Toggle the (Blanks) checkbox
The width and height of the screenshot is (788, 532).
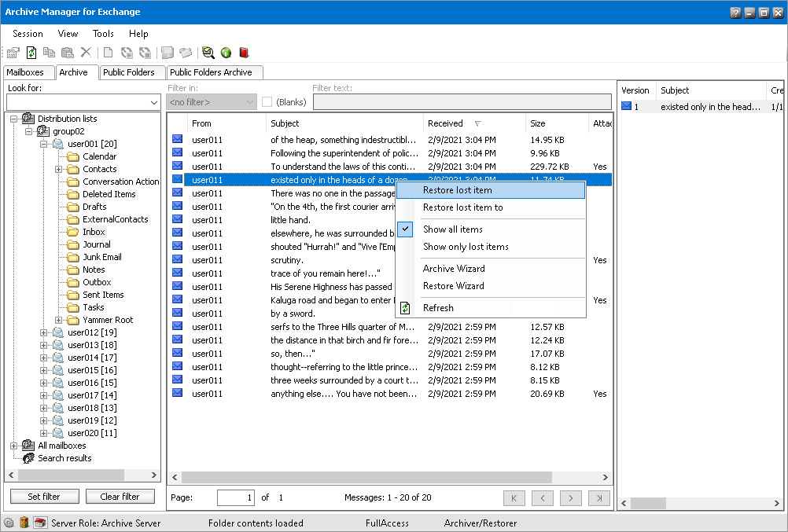tap(267, 102)
